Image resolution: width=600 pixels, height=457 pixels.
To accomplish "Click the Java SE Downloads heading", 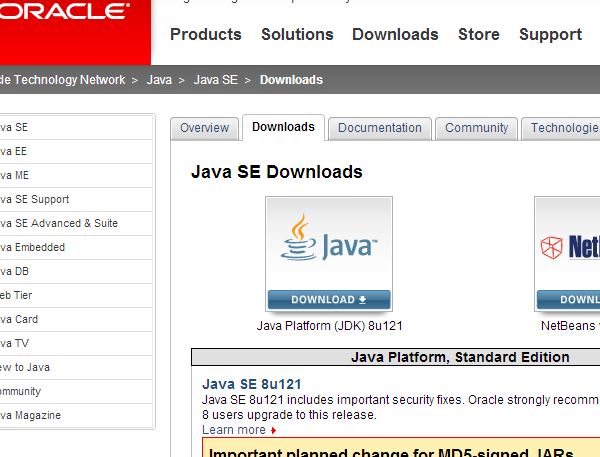I will [x=277, y=172].
